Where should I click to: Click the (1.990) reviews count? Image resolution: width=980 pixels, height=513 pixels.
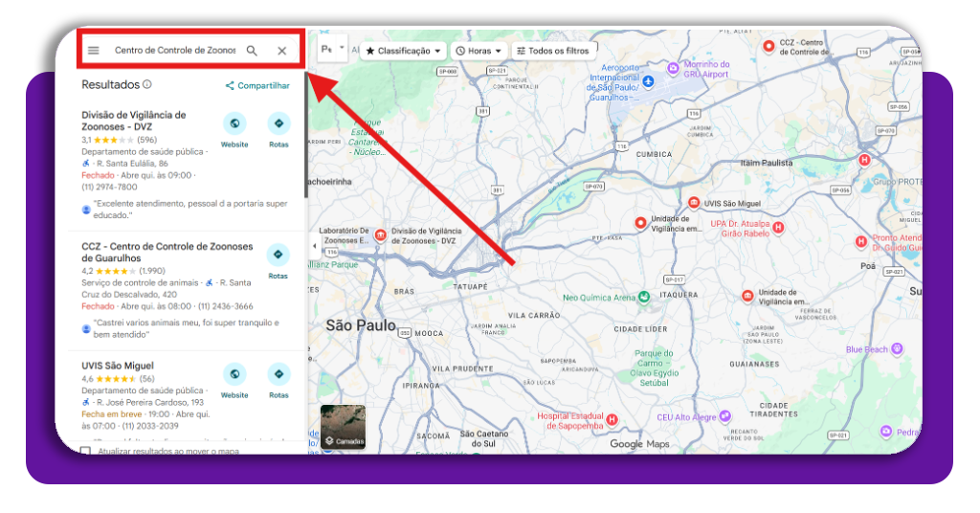click(152, 271)
